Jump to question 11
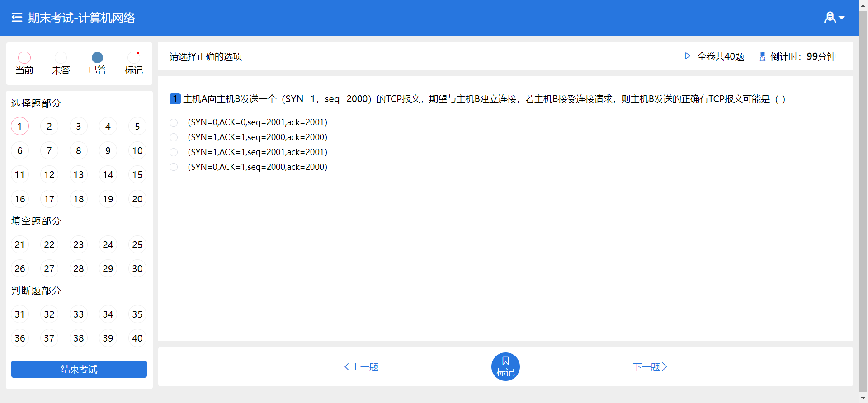 [20, 174]
